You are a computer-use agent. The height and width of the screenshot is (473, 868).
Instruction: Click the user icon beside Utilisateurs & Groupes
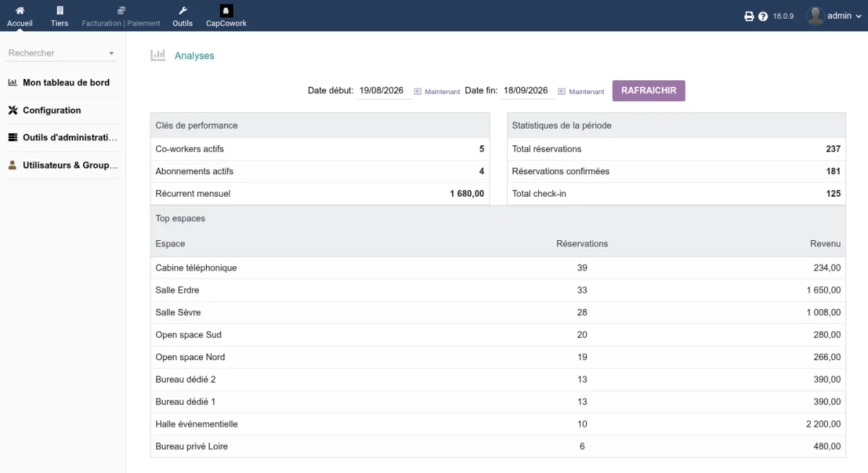[x=13, y=165]
